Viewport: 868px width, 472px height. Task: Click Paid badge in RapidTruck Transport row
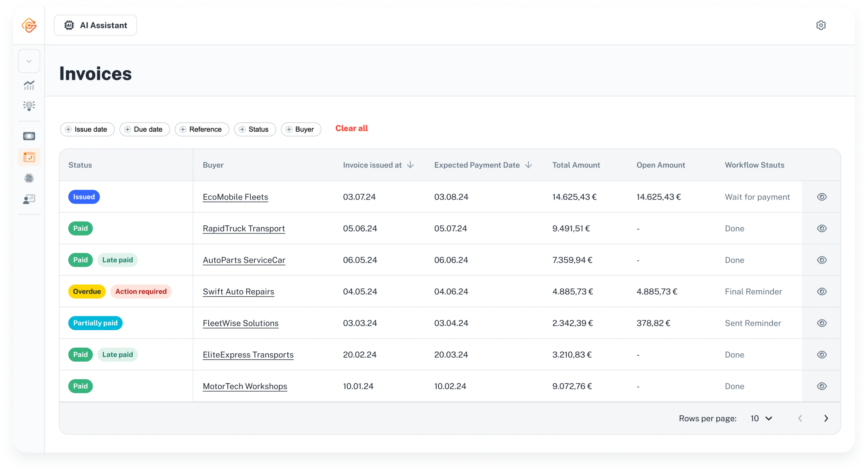(x=81, y=229)
